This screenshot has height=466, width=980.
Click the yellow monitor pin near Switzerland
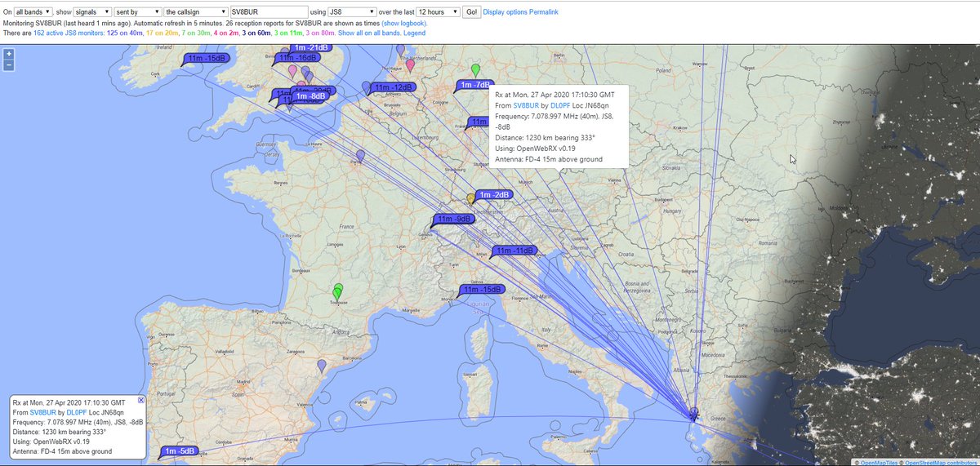click(x=470, y=197)
